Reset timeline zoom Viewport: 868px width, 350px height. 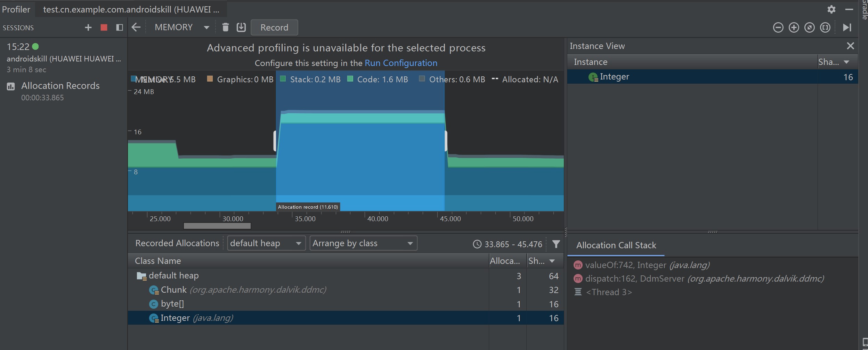(x=809, y=27)
